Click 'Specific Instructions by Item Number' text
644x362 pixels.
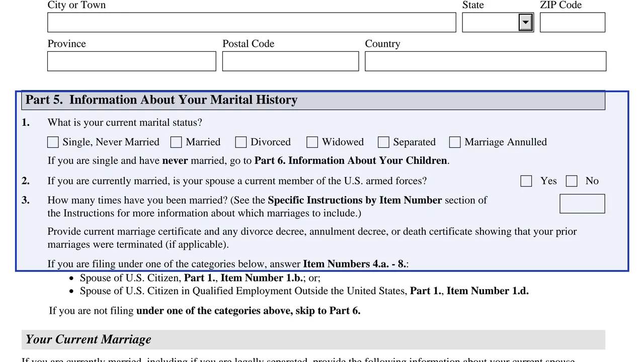[355, 200]
